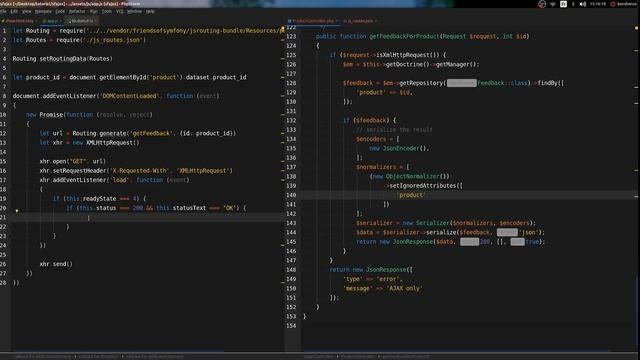This screenshot has height=360, width=640.
Task: Open the Run menu
Action: point(93,11)
